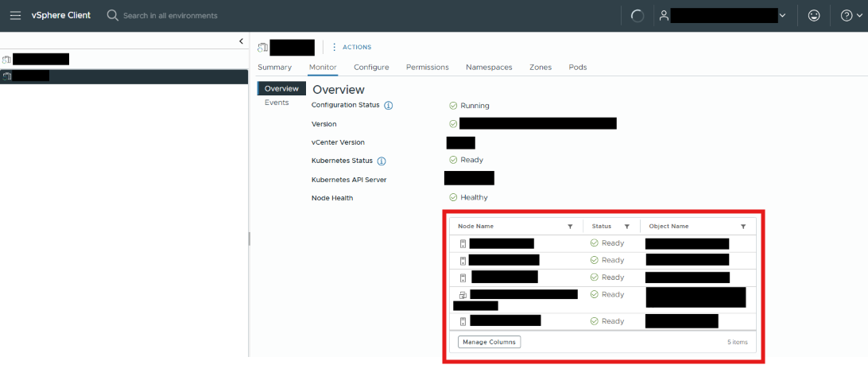Image resolution: width=868 pixels, height=388 pixels.
Task: Open the smiley feedback icon
Action: pos(814,16)
